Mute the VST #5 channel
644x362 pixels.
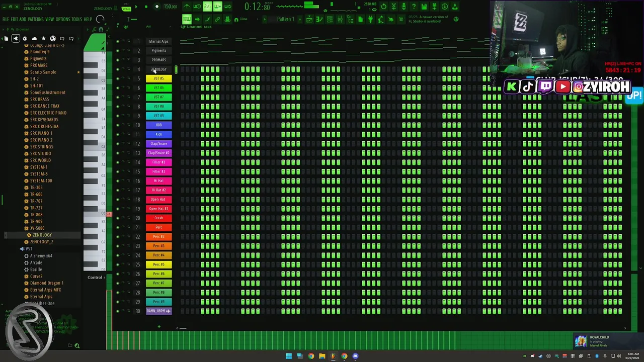coord(118,78)
